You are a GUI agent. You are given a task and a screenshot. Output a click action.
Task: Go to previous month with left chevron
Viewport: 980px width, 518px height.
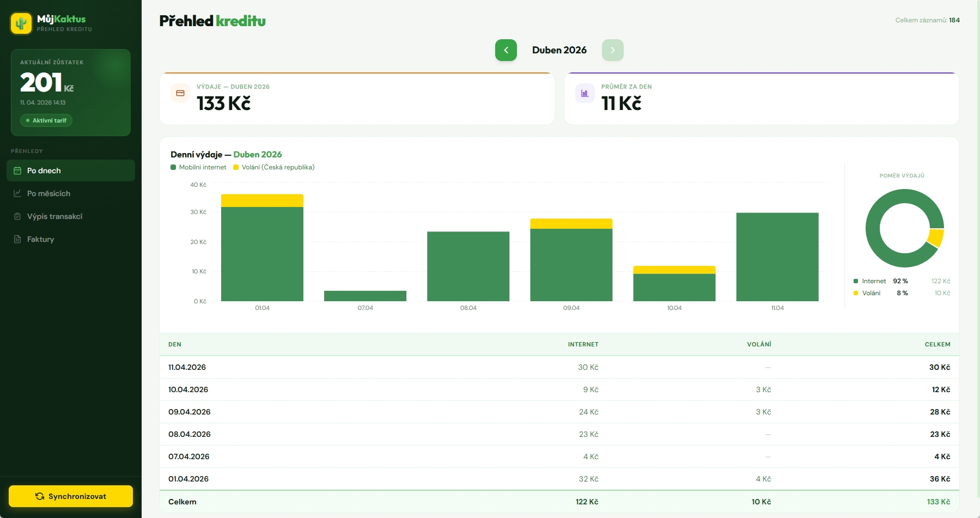506,50
